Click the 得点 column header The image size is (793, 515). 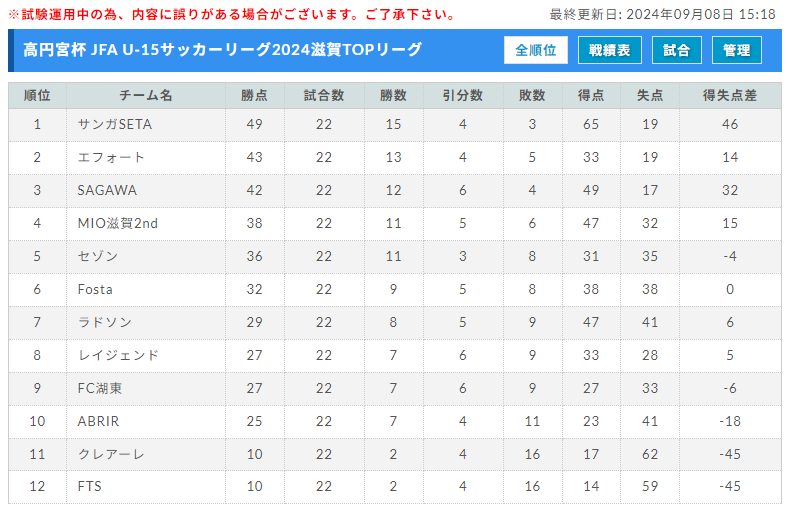coord(591,96)
